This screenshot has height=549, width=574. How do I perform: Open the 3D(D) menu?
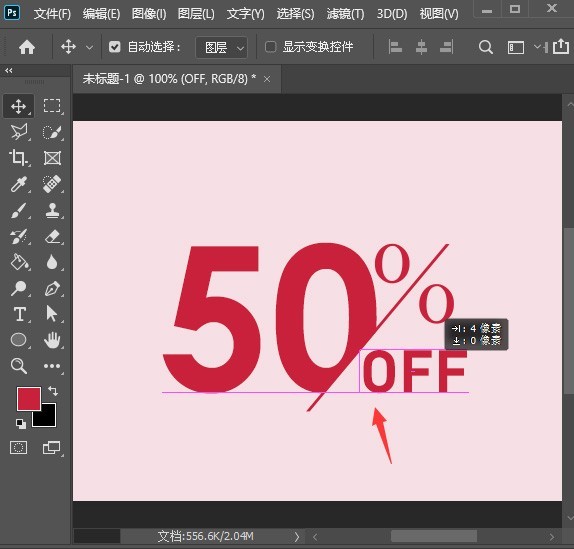(x=392, y=14)
